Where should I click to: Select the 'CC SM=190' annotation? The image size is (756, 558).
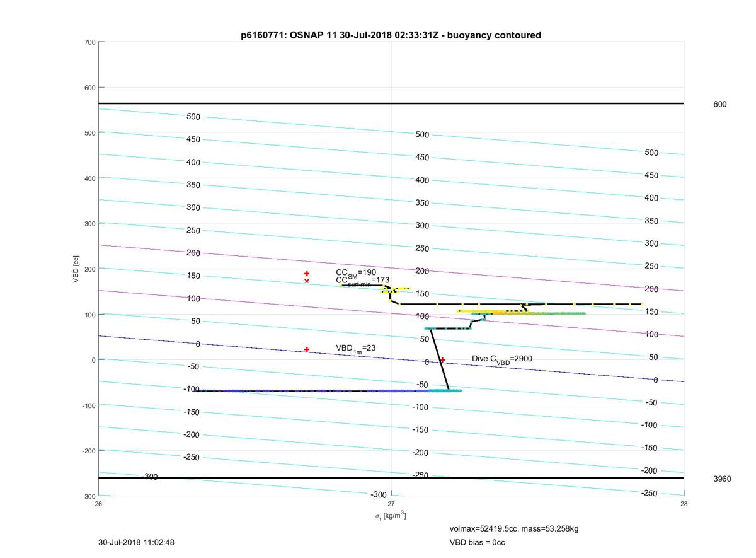(x=356, y=272)
